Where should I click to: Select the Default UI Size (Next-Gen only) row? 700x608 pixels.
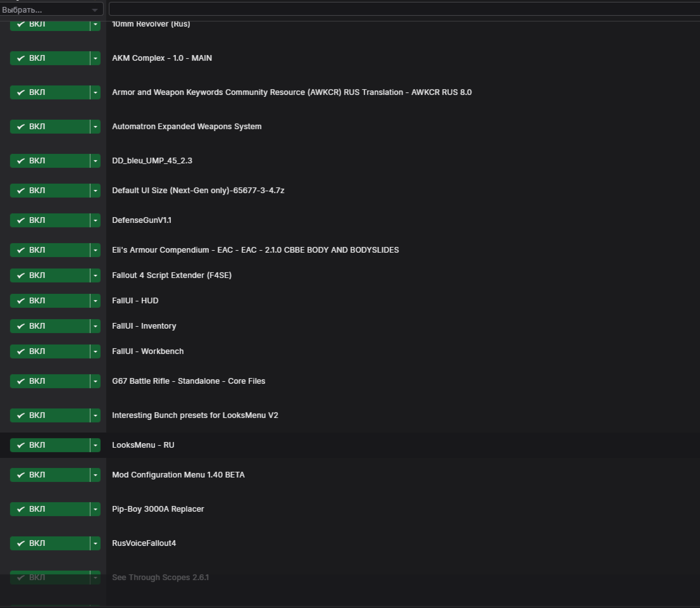(x=198, y=191)
